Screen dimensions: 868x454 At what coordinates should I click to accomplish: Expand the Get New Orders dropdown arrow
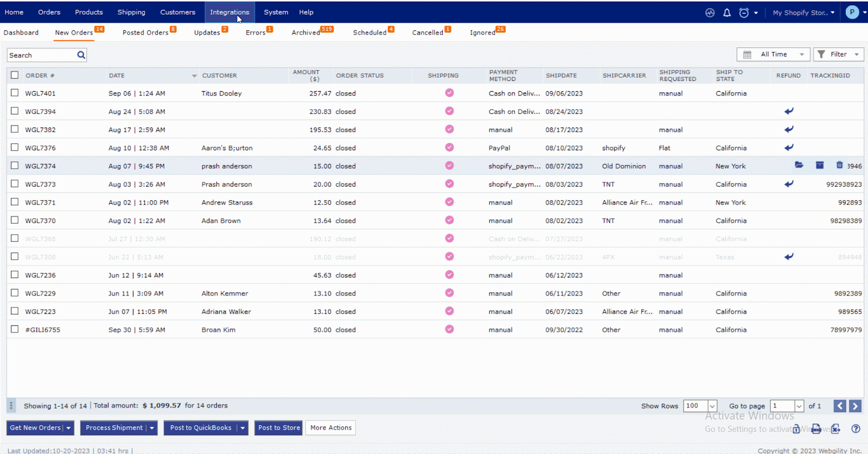pyautogui.click(x=68, y=428)
